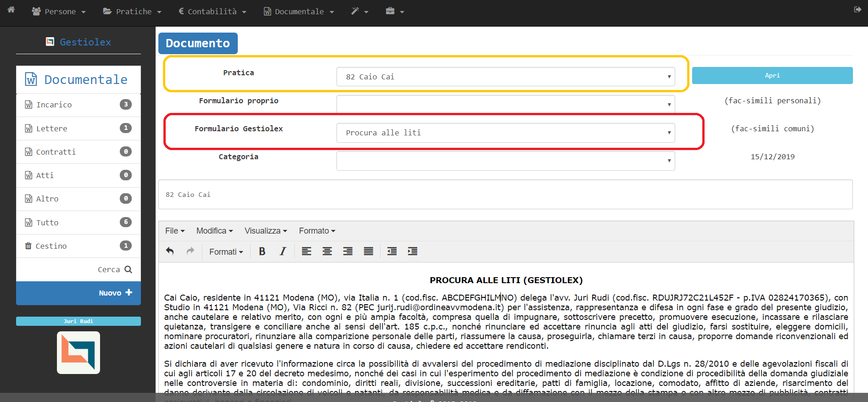Viewport: 868px width, 402px height.
Task: Open the Pratiche menu
Action: [x=132, y=11]
